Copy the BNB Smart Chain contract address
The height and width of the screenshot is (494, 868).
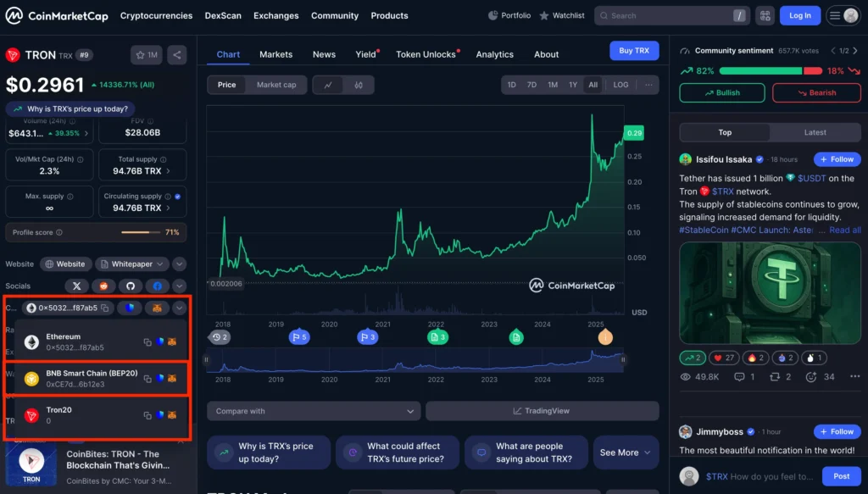click(147, 379)
